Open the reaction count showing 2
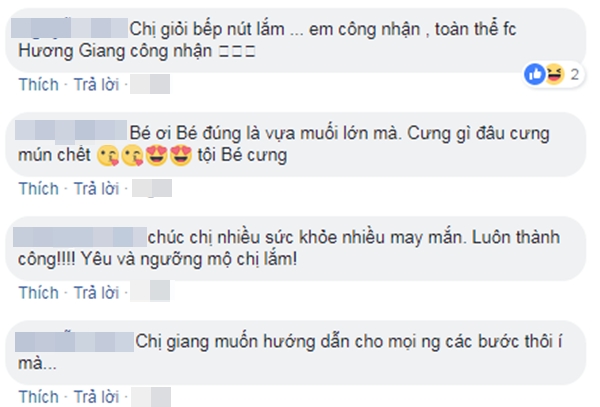 tap(574, 75)
